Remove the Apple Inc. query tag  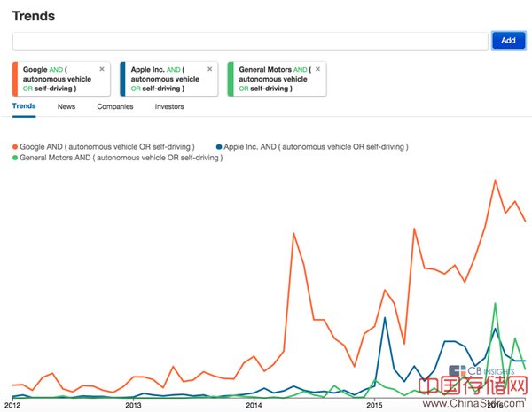point(209,69)
